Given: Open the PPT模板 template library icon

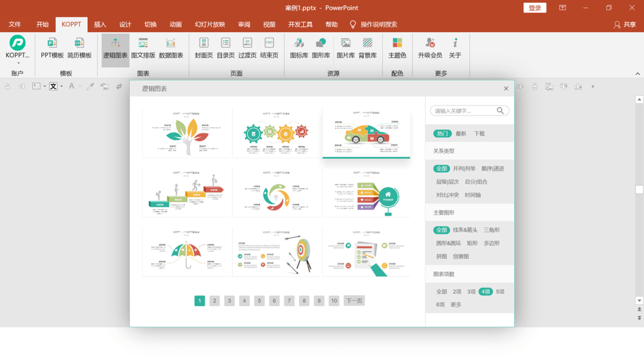Looking at the screenshot, I should tap(52, 48).
